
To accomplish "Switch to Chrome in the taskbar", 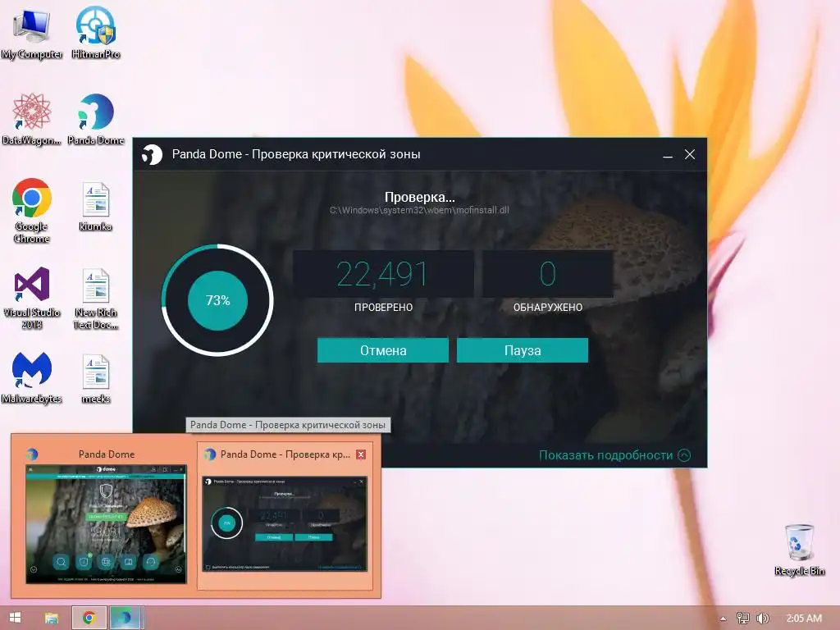I will [89, 618].
